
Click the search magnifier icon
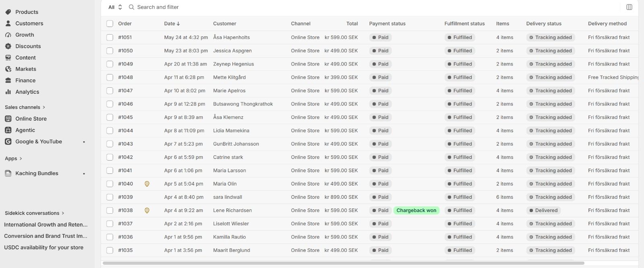click(x=131, y=7)
